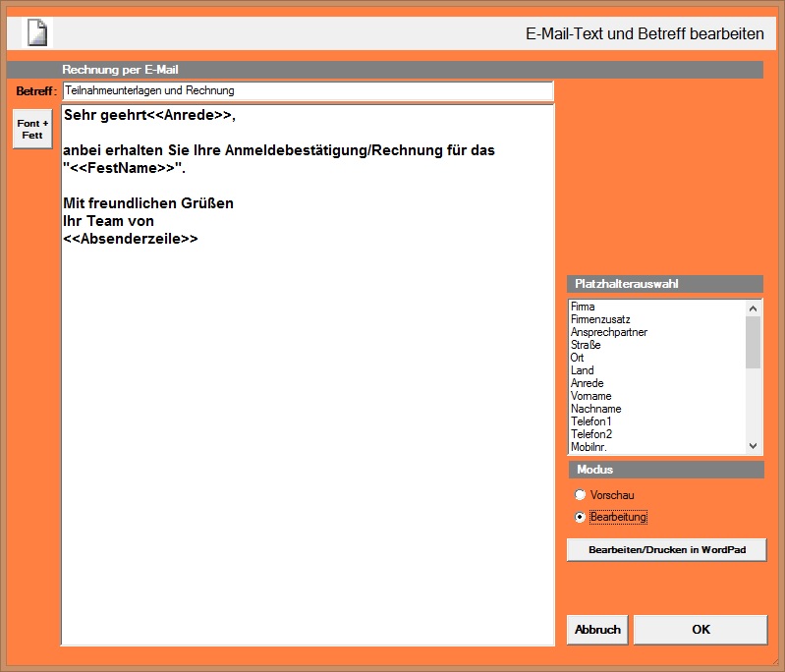Image resolution: width=785 pixels, height=672 pixels.
Task: Select Straße placeholder in list
Action: 586,345
